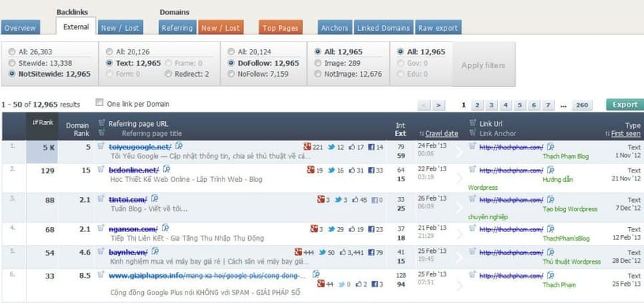Select the All: 20,124 follow filter radio

pos(231,52)
